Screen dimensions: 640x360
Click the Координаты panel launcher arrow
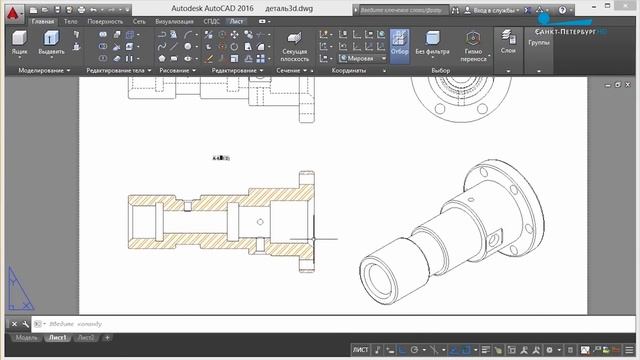tap(384, 71)
